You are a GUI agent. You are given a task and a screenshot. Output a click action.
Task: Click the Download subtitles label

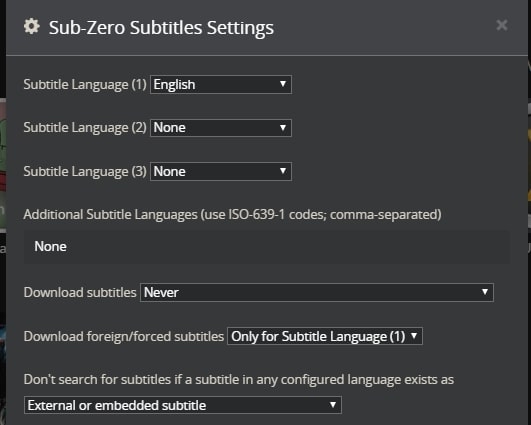80,293
